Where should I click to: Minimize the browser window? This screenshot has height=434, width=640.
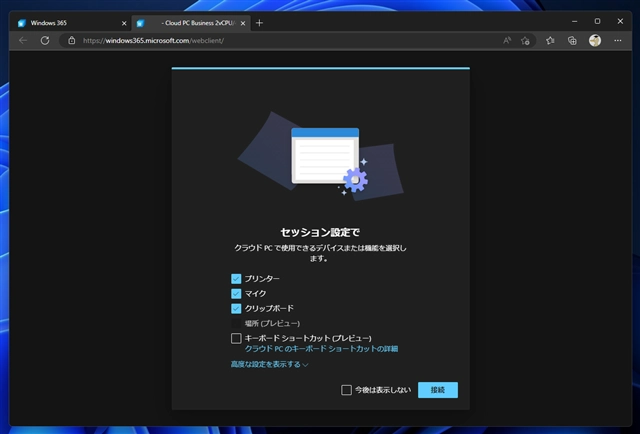(x=575, y=21)
